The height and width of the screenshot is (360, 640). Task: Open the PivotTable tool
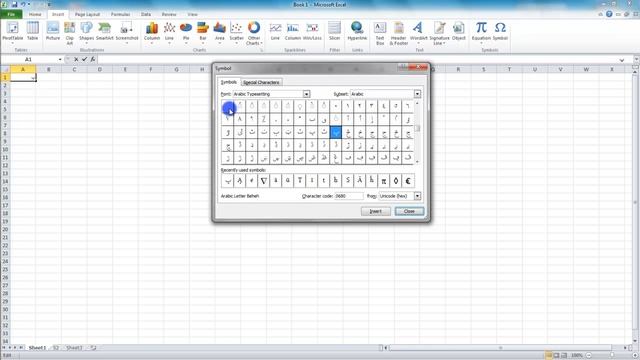[13, 32]
